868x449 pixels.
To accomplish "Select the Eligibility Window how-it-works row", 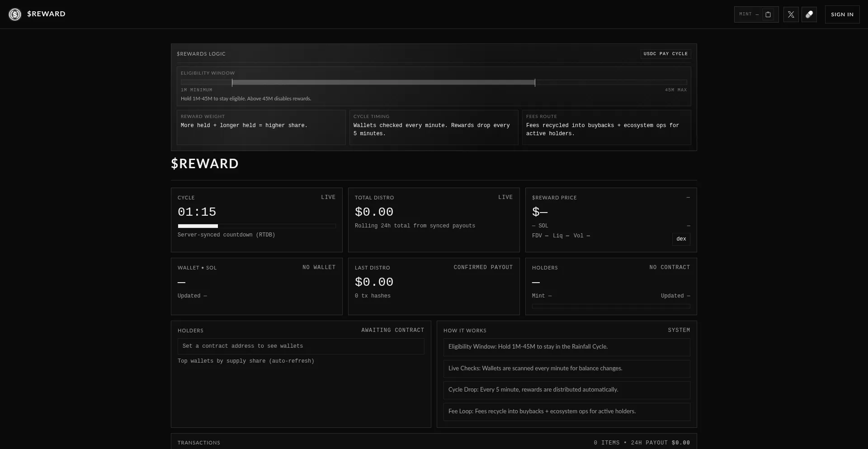I will [x=566, y=347].
